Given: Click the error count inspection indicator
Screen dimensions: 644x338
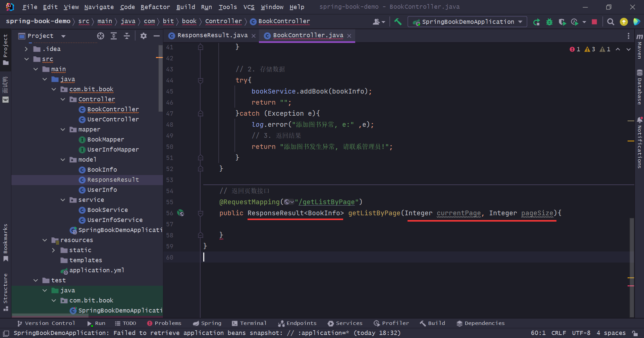Looking at the screenshot, I should pos(575,49).
